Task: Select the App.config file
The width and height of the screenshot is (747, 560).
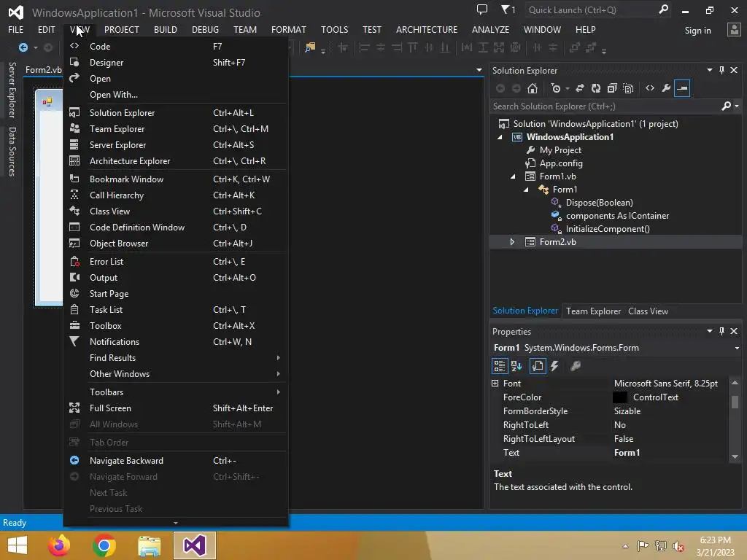Action: click(x=561, y=163)
